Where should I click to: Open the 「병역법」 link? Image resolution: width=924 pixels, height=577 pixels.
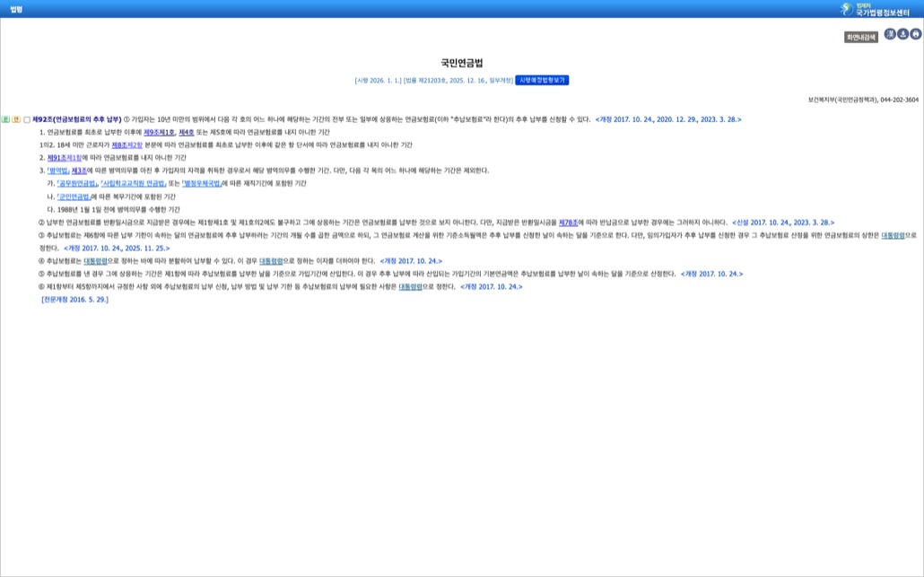point(58,170)
